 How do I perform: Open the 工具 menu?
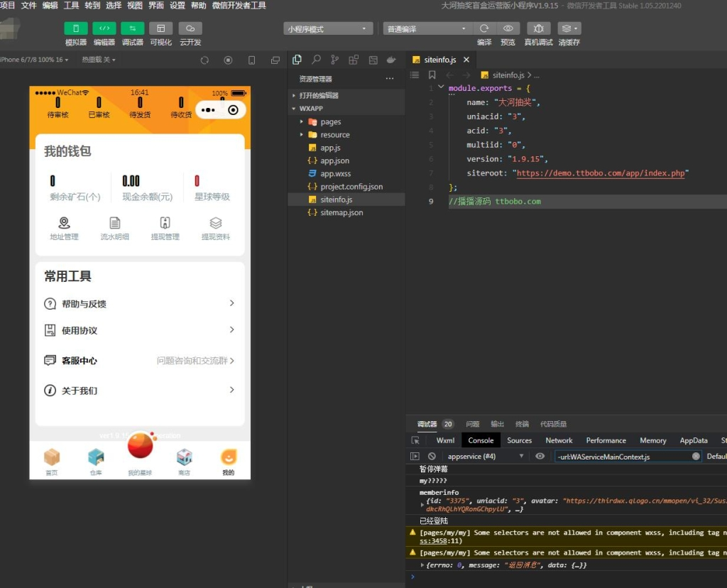[x=72, y=6]
